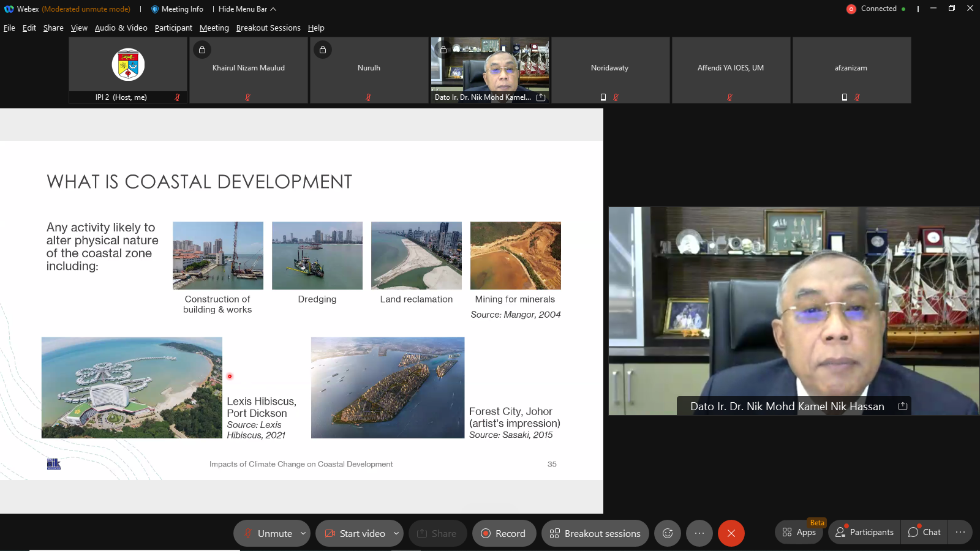Viewport: 980px width, 551px height.
Task: Click the lock icon on the Nurulh tile
Action: tap(323, 50)
